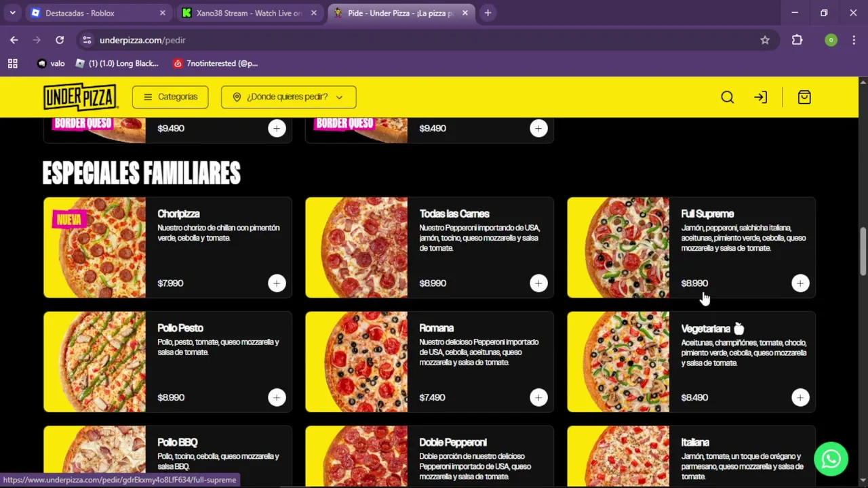Click the Under Pizza logo
This screenshot has width=868, height=488.
click(81, 97)
